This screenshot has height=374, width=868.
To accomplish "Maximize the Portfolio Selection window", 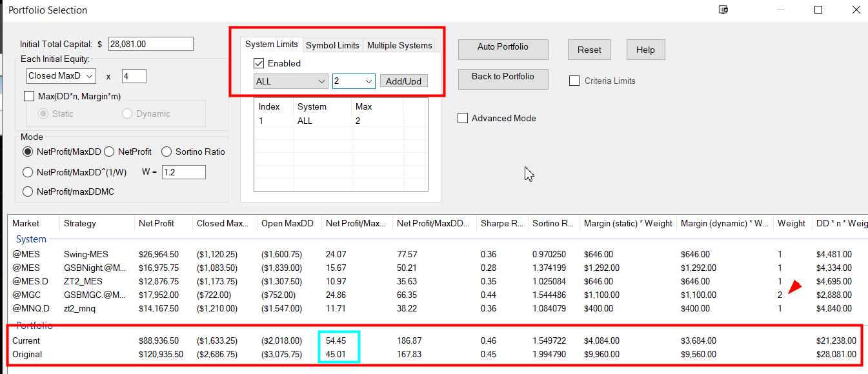I will [x=818, y=10].
